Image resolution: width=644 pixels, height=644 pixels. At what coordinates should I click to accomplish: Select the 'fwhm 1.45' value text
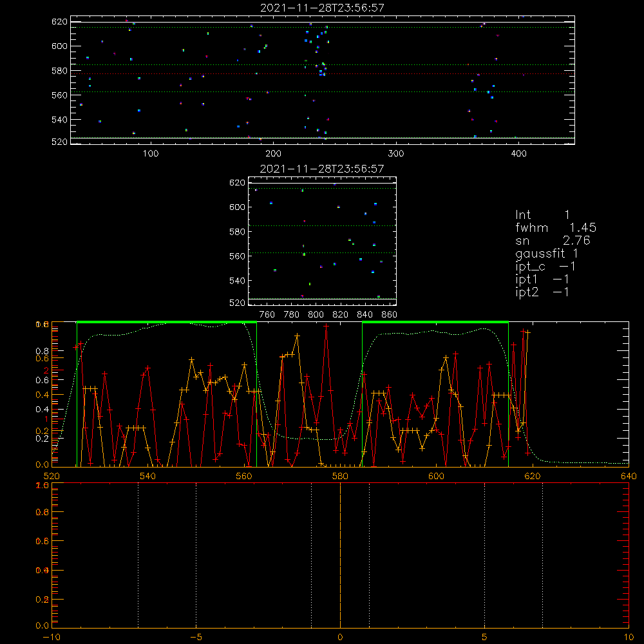[x=556, y=227]
